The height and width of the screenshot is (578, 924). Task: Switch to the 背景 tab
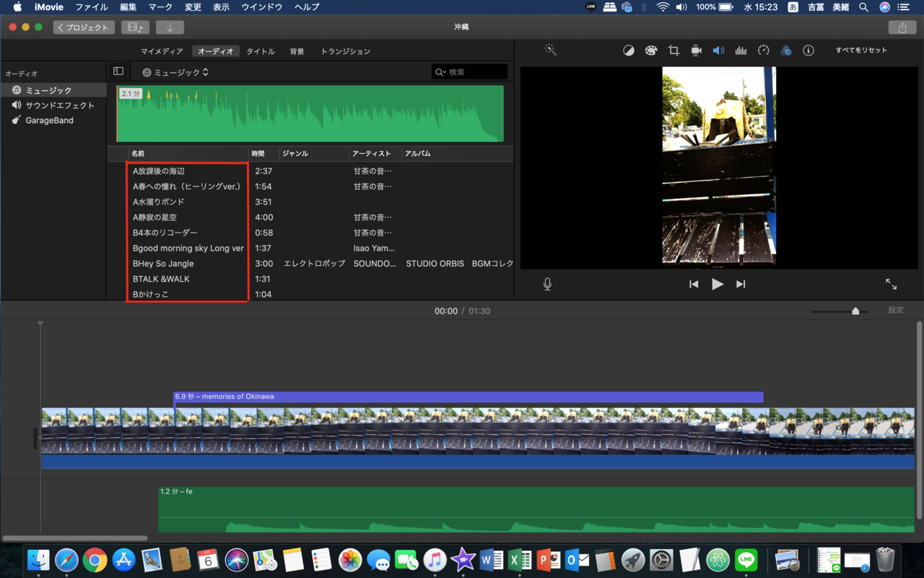click(297, 51)
